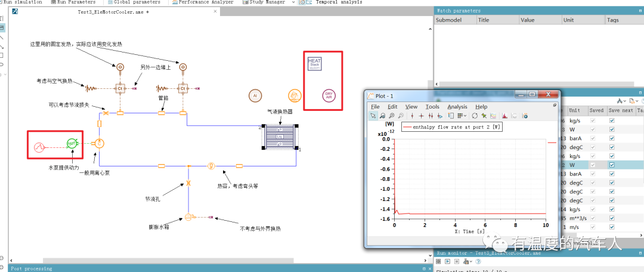Click the zoom area magnifier in Plot toolbar
Image resolution: width=644 pixels, height=272 pixels.
[382, 116]
